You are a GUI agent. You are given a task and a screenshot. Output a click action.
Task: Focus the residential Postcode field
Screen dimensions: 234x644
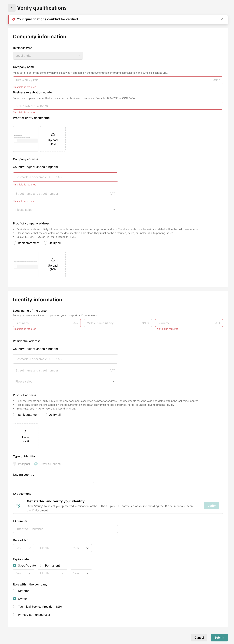(x=65, y=359)
